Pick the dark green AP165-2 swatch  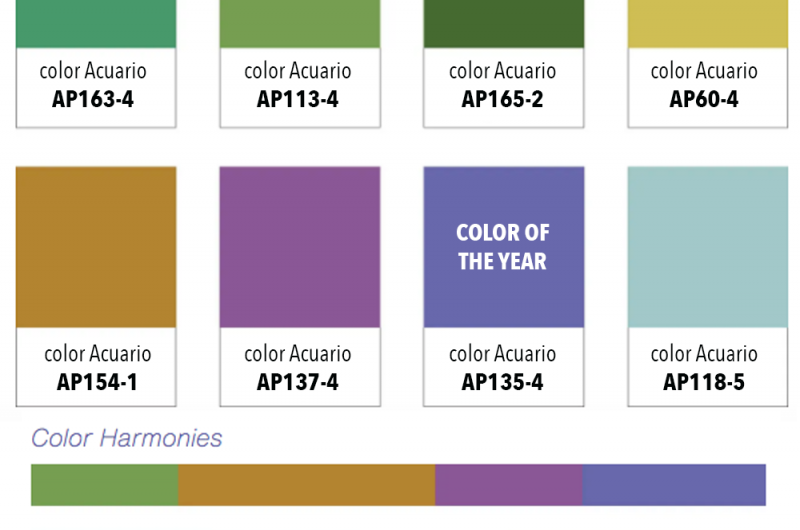(x=503, y=23)
